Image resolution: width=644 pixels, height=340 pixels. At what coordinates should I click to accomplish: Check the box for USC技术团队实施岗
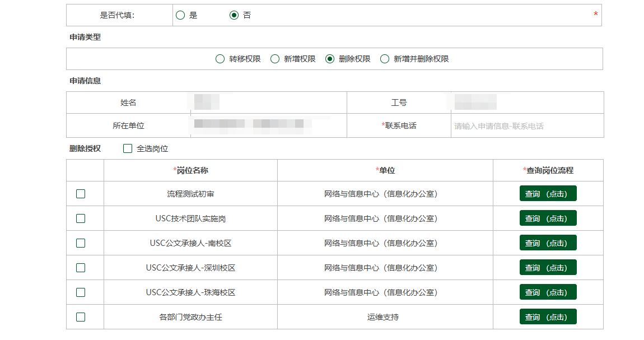[x=81, y=218]
